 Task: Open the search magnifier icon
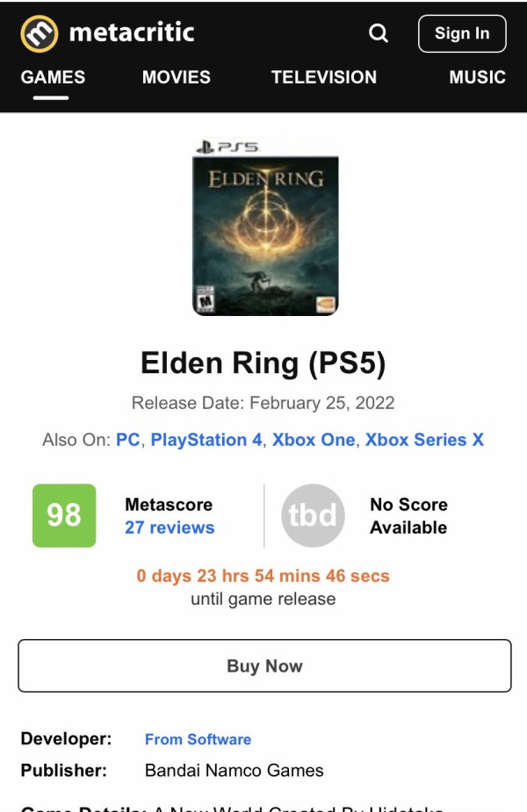point(379,33)
